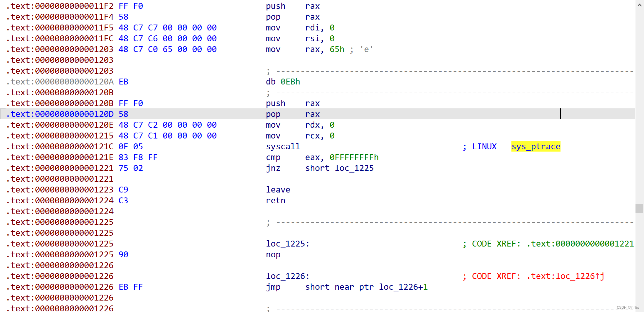Click the loc_1226: label definition
This screenshot has width=644, height=312.
287,276
